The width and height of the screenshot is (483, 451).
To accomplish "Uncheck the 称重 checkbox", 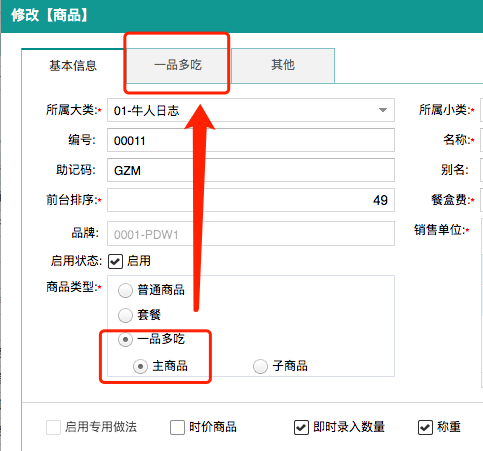I will 425,427.
